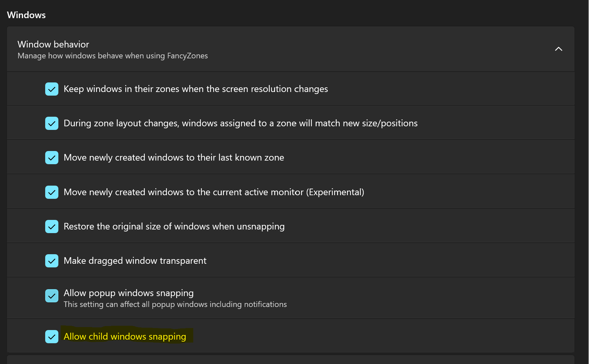Image resolution: width=589 pixels, height=364 pixels.
Task: Select the Windows page heading
Action: [x=26, y=15]
